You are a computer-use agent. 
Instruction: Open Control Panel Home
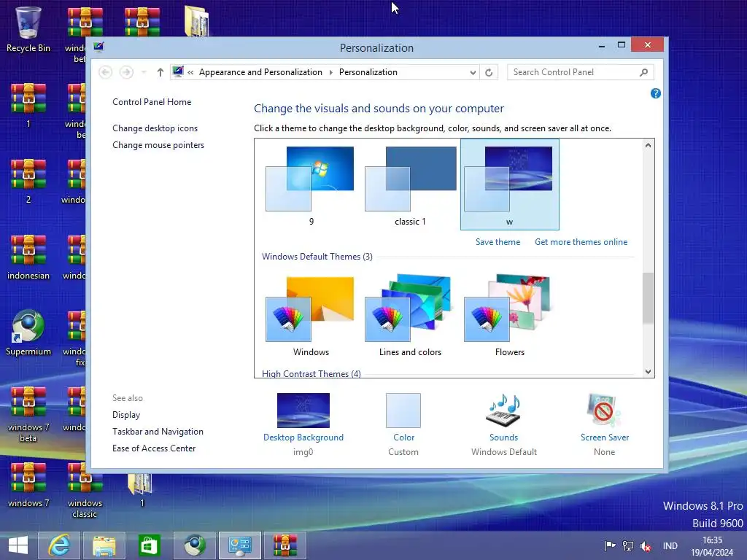[x=152, y=102]
